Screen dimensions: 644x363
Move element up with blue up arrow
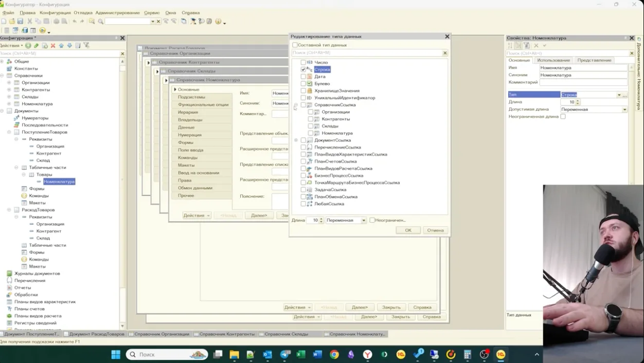click(61, 46)
